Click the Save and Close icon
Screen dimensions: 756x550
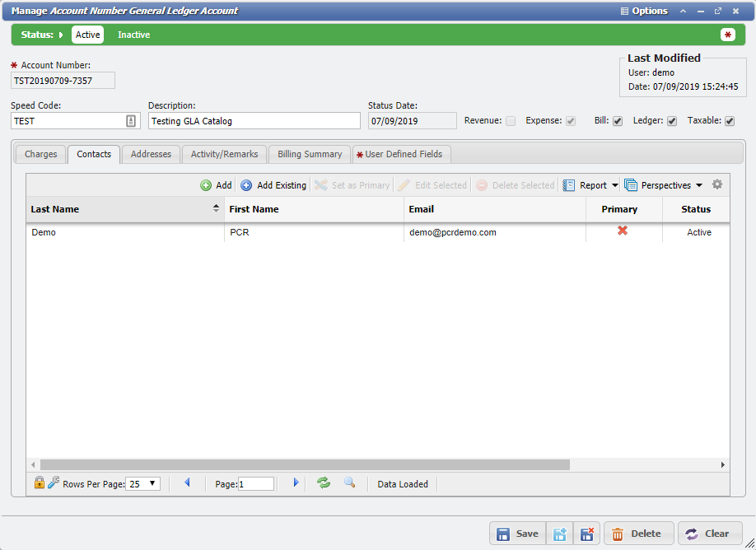coord(587,533)
